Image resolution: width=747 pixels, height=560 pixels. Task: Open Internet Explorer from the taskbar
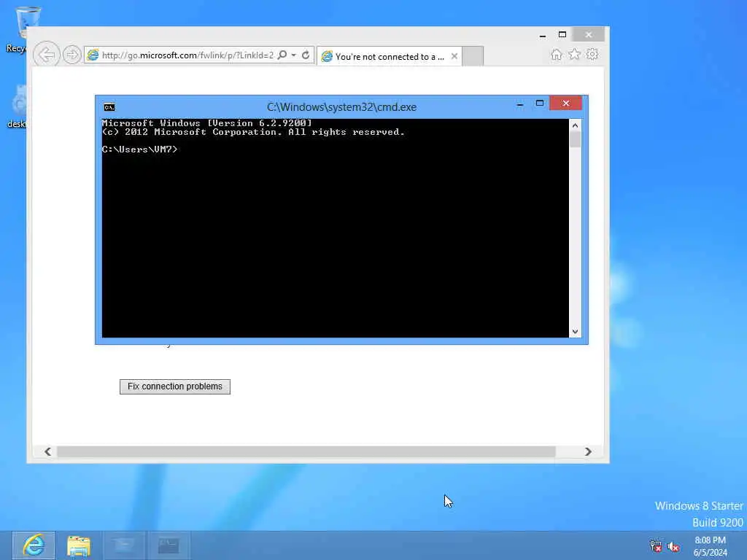pyautogui.click(x=34, y=545)
